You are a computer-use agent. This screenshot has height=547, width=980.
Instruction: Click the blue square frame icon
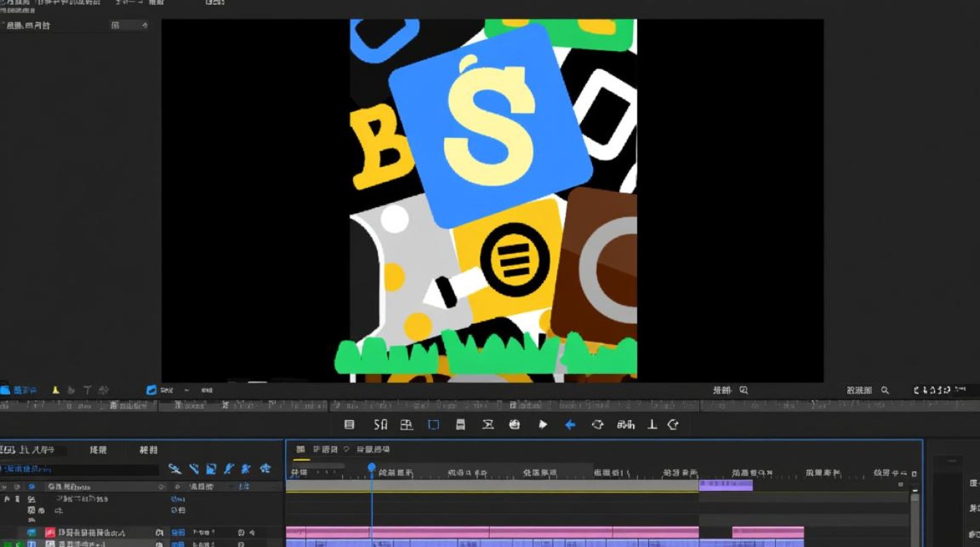(x=433, y=424)
